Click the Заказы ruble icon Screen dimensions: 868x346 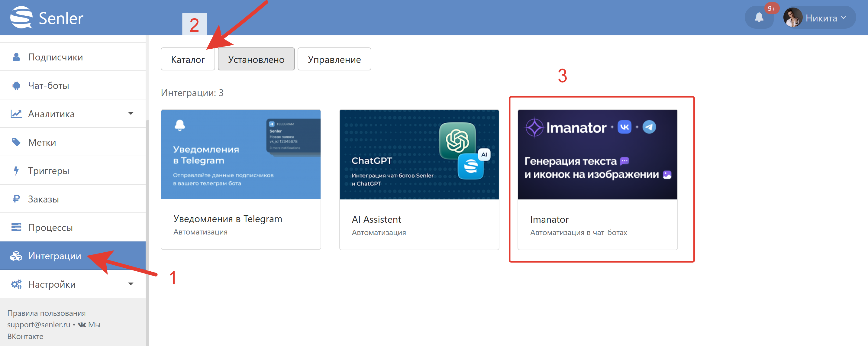point(16,199)
